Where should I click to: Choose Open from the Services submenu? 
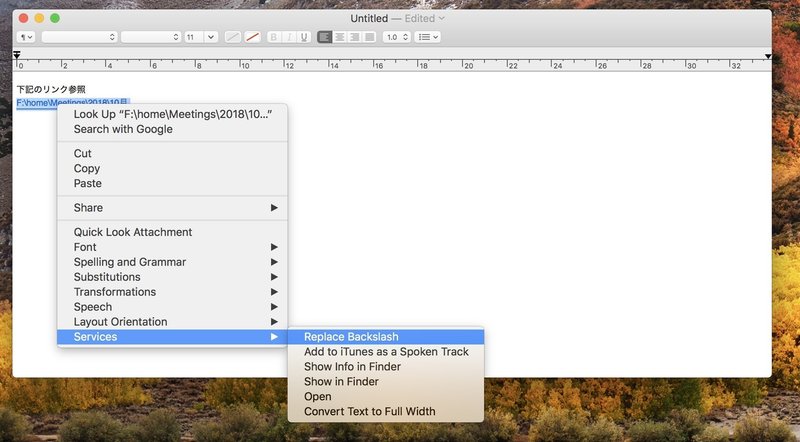pyautogui.click(x=386, y=397)
